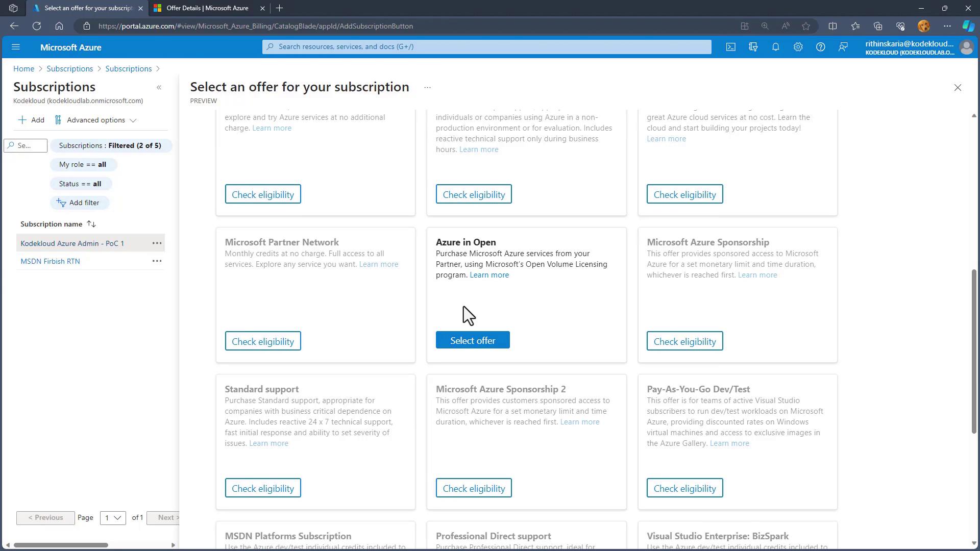Open the Help question mark icon
The image size is (980, 551).
820,47
